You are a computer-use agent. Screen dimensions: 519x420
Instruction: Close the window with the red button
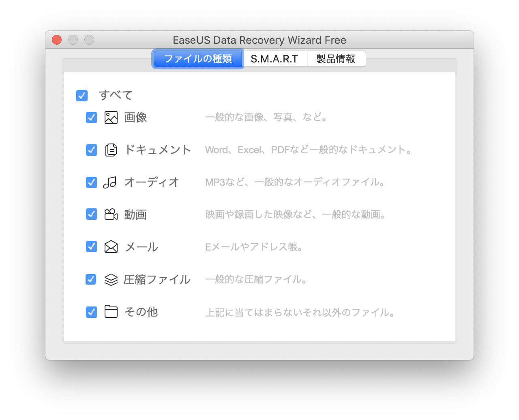57,40
